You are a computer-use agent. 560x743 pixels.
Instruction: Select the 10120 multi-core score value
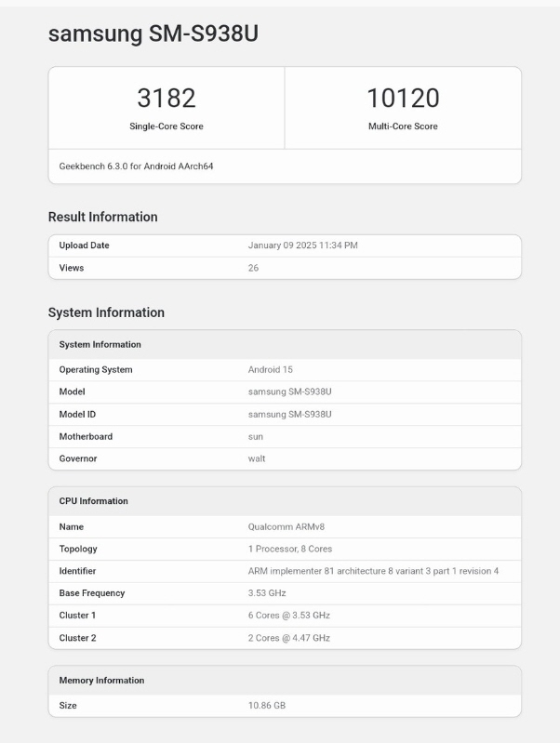pyautogui.click(x=403, y=98)
